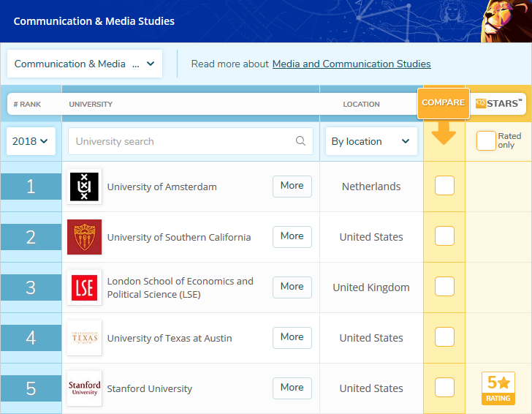This screenshot has width=532, height=414.
Task: Click More for University of Amsterdam
Action: pos(292,186)
